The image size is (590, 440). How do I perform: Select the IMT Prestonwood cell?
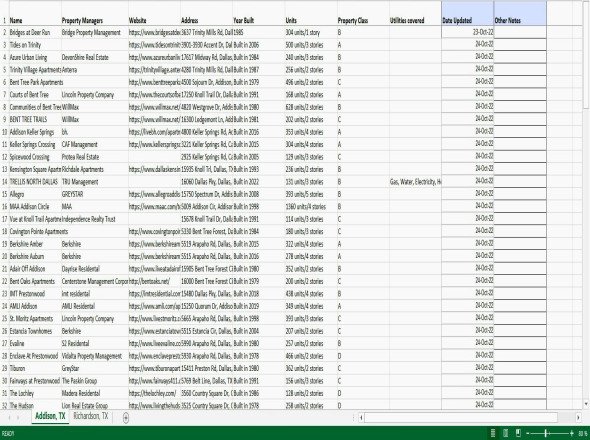[35, 294]
